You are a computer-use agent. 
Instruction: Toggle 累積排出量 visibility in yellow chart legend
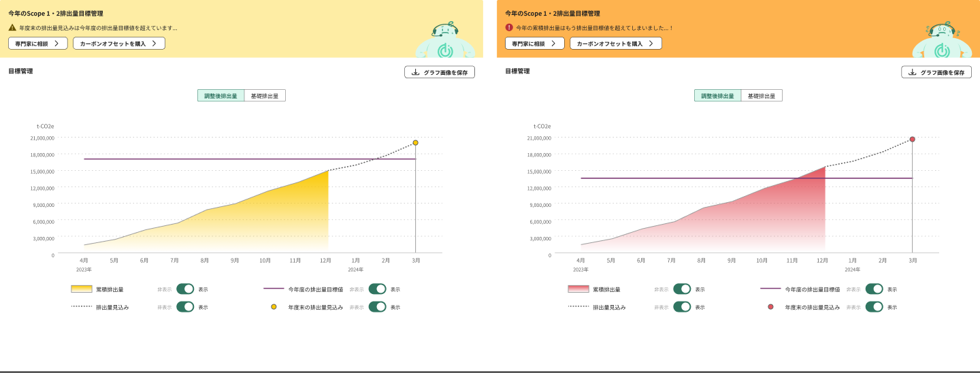(185, 289)
